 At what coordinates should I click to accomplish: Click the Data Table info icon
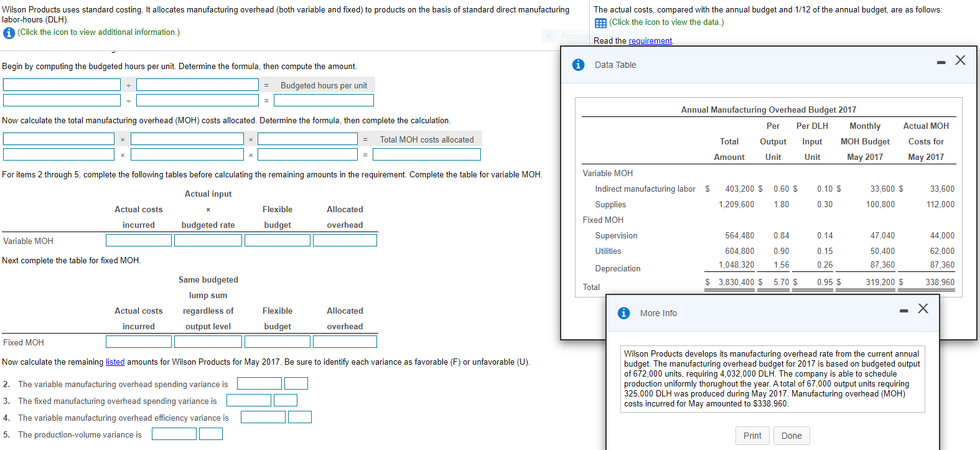pos(578,65)
